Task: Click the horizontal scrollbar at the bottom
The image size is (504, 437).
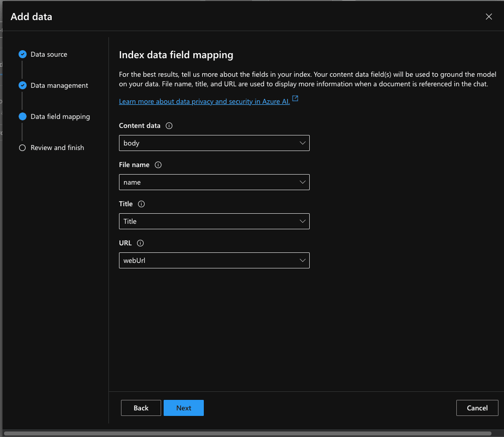Action: pos(247,433)
